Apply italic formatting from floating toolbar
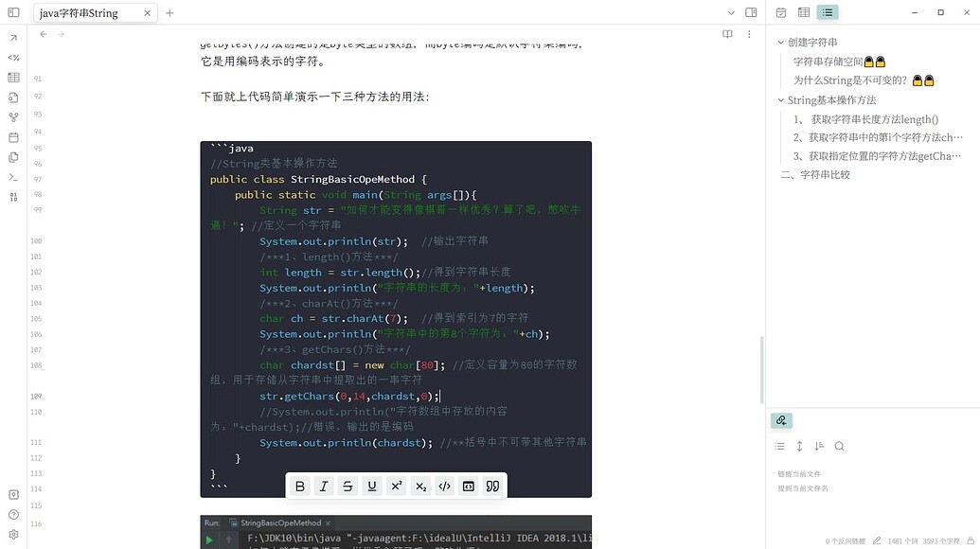 point(324,486)
